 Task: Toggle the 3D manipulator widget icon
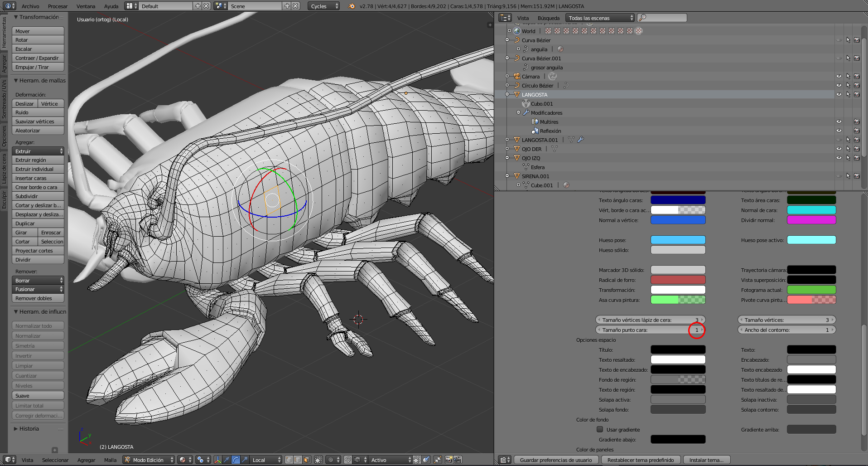[217, 460]
